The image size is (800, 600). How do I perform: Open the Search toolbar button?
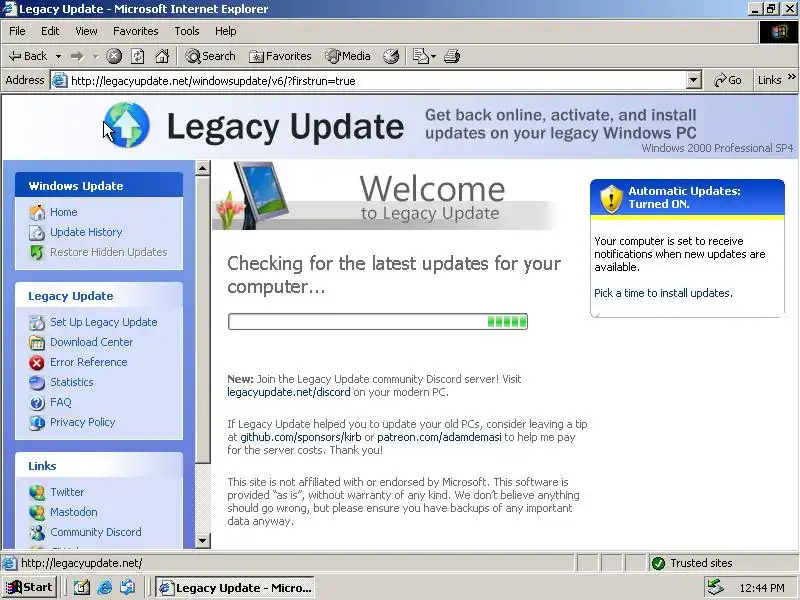[210, 56]
